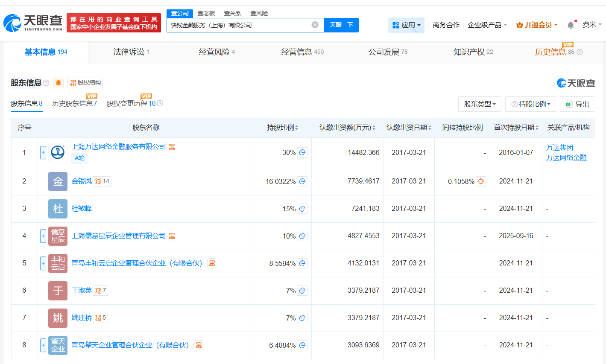This screenshot has height=364, width=606.
Task: Click the 天眼一下 search button
Action: pyautogui.click(x=341, y=25)
